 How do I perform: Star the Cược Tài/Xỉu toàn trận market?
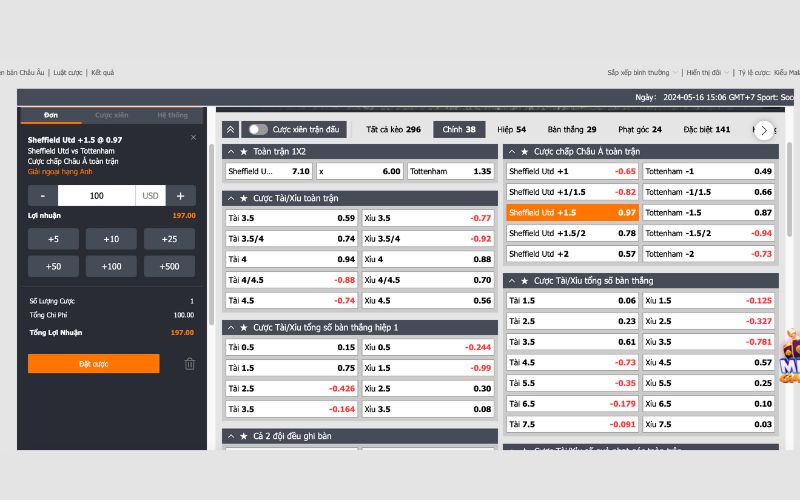coord(244,198)
